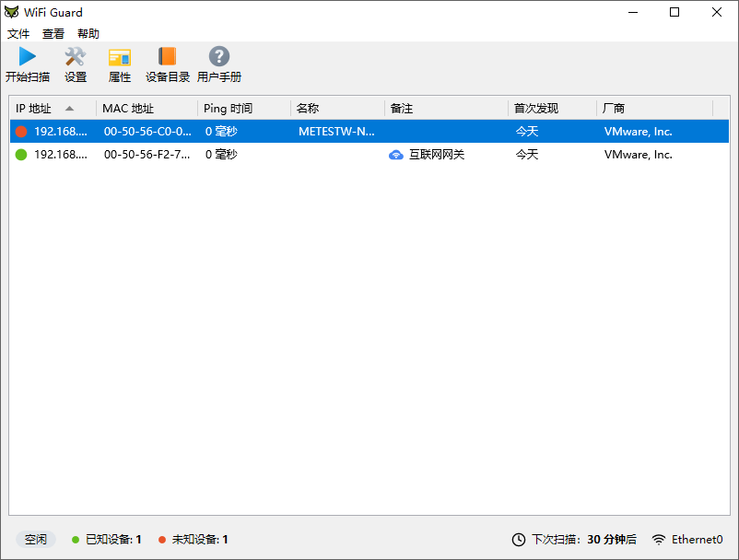
Task: Sort by the Ping 时间 column header
Action: [x=244, y=109]
